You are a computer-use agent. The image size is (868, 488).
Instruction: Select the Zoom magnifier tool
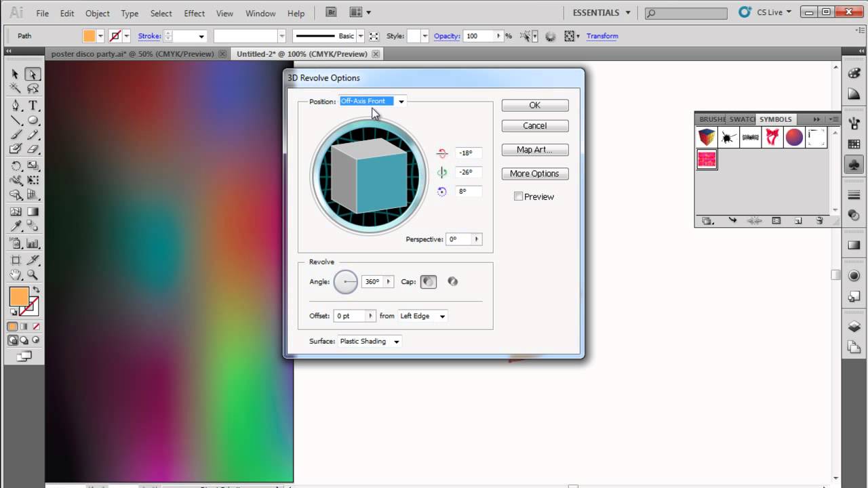[33, 275]
